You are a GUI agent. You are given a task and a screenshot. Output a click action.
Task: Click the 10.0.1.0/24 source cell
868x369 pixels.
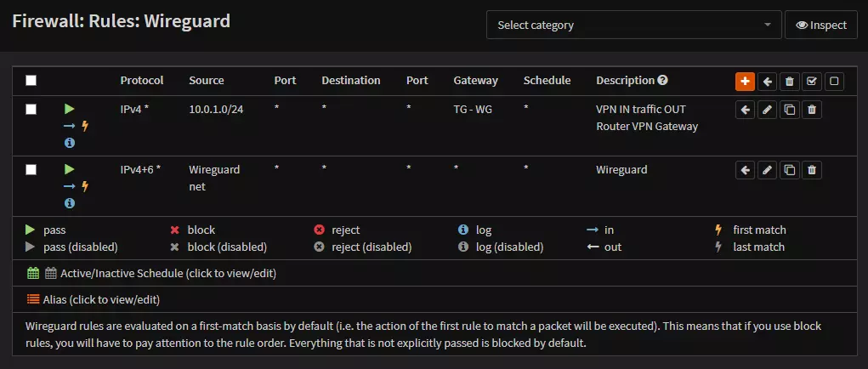point(216,109)
